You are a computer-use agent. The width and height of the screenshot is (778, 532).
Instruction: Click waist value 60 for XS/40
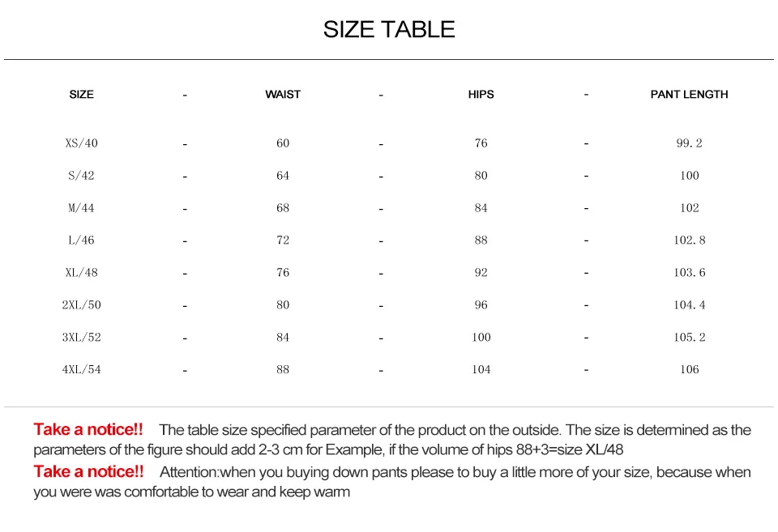283,143
